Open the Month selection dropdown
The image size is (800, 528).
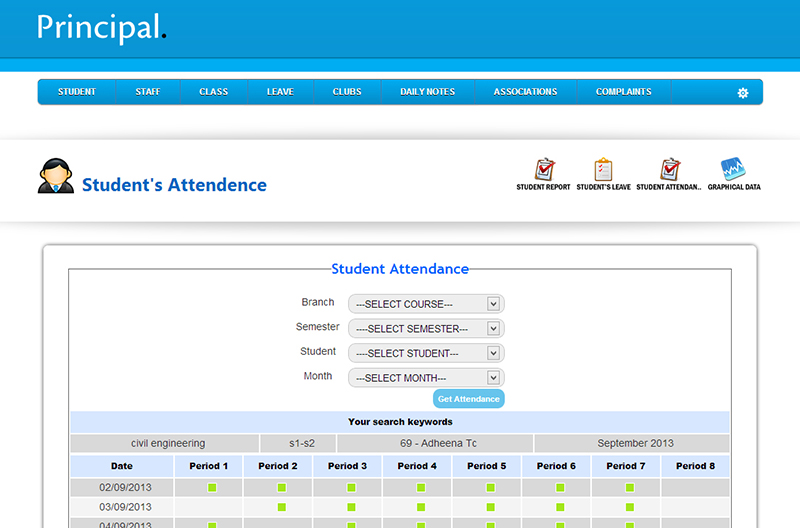click(426, 378)
